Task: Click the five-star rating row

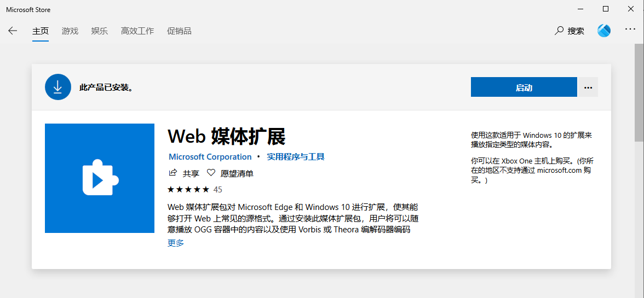Action: (x=188, y=190)
